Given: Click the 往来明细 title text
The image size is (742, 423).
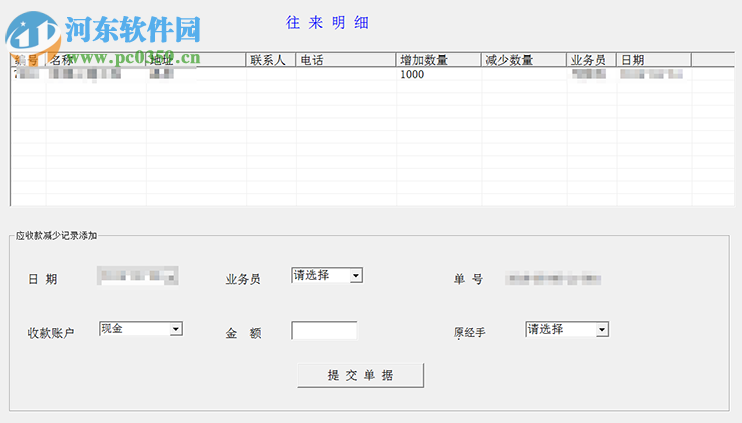Looking at the screenshot, I should (x=327, y=23).
